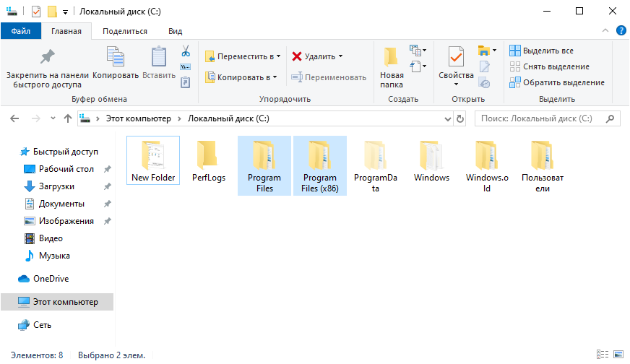
Task: Click the Копировать icon in the clipboard group
Action: click(x=116, y=56)
